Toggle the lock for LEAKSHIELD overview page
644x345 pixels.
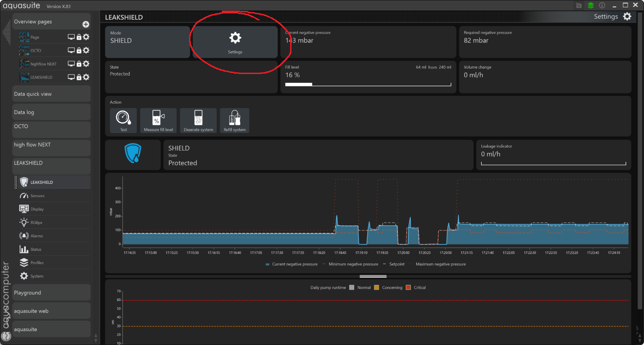coord(79,77)
